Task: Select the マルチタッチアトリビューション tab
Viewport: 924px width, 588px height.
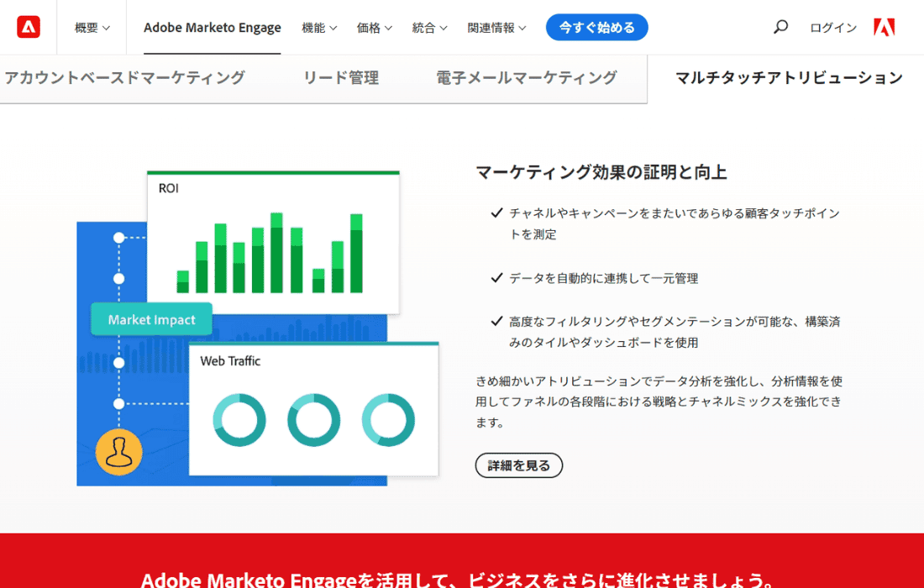Action: tap(789, 78)
